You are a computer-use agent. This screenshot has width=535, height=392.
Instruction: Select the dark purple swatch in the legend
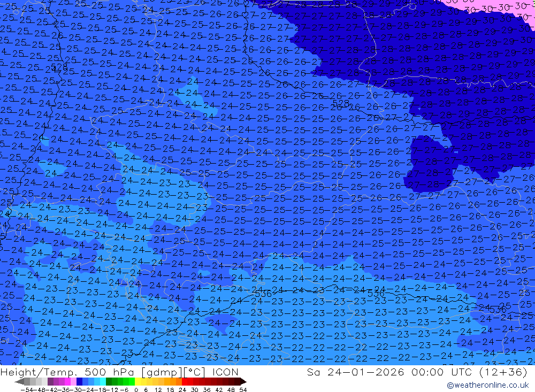click(x=50, y=382)
